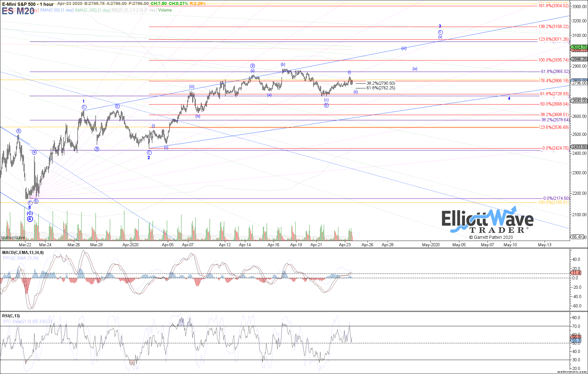
Task: Click the gray 2690.00 price tag
Action: pos(579,101)
